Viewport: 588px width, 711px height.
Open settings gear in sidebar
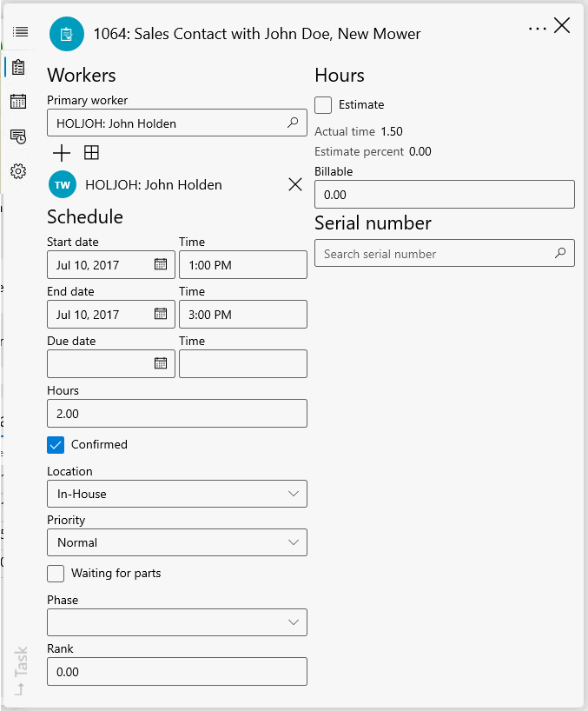18,171
